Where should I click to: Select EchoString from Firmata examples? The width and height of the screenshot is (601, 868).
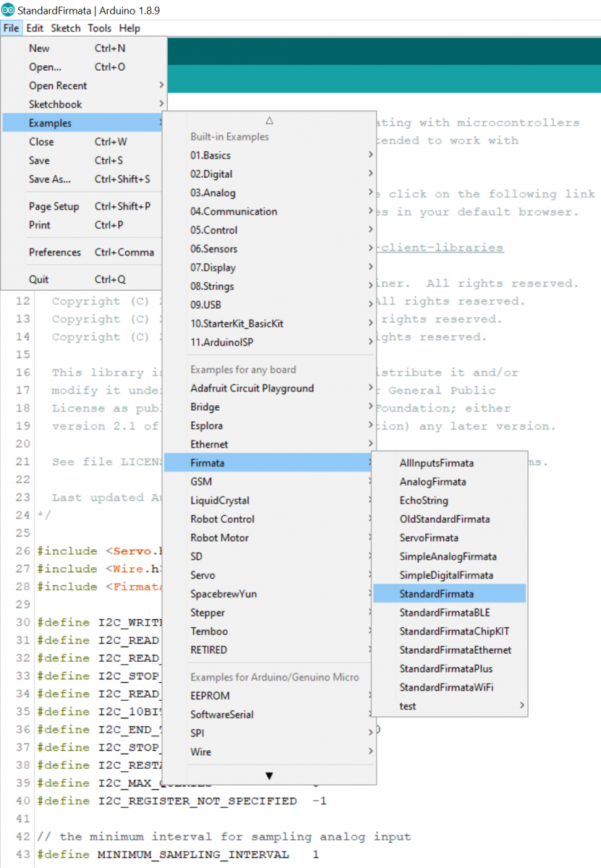(424, 501)
